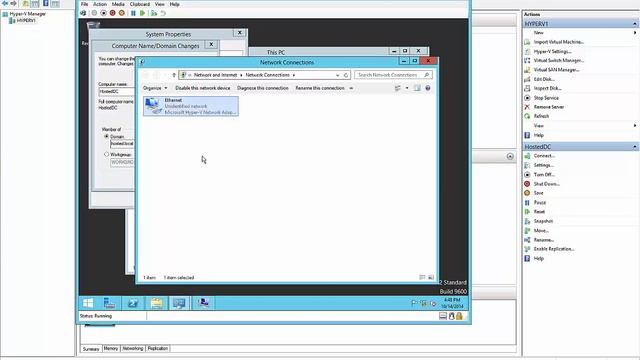Screen dimensions: 640x360
Task: Click the preview pane icon in Network Connections
Action: [417, 88]
